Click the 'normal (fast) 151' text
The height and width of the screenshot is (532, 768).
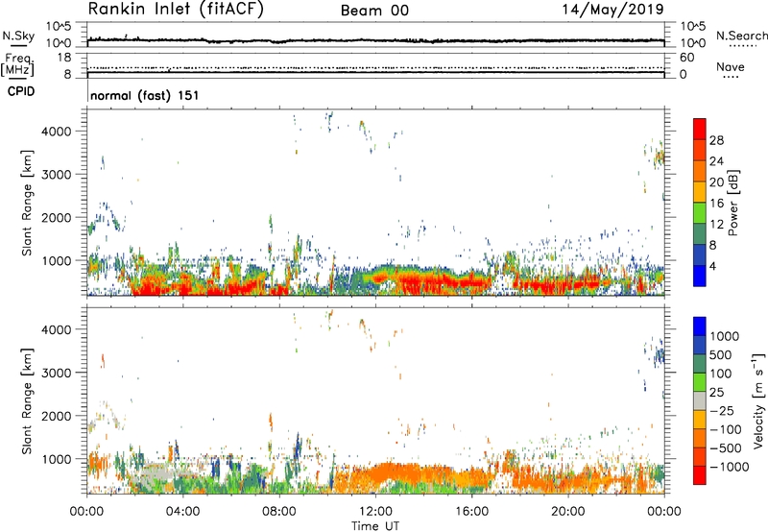(x=145, y=95)
